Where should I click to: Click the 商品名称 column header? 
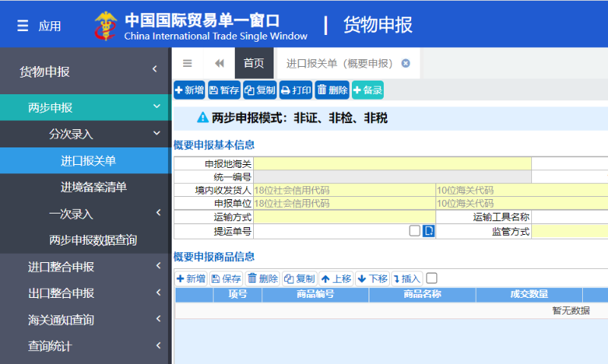tap(423, 294)
